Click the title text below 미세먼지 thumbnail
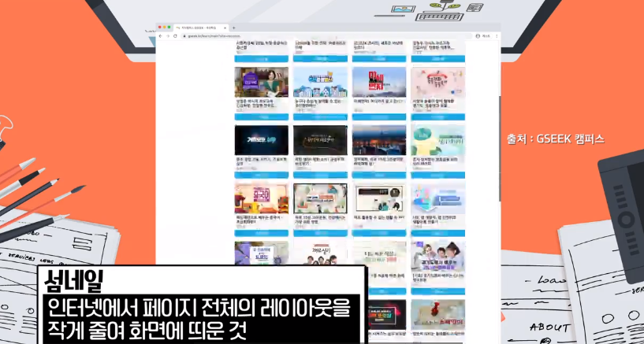This screenshot has height=344, width=644. (x=378, y=101)
